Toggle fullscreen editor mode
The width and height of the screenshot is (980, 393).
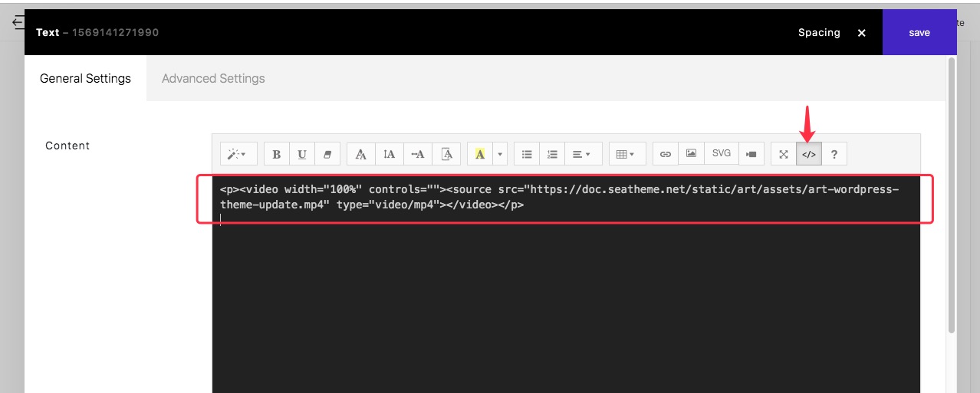(x=784, y=154)
